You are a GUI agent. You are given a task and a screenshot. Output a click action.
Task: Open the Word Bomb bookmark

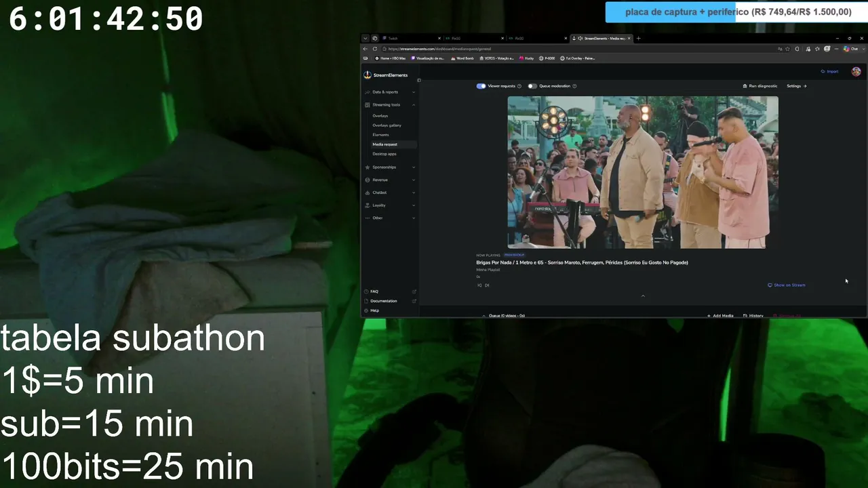[x=462, y=58]
